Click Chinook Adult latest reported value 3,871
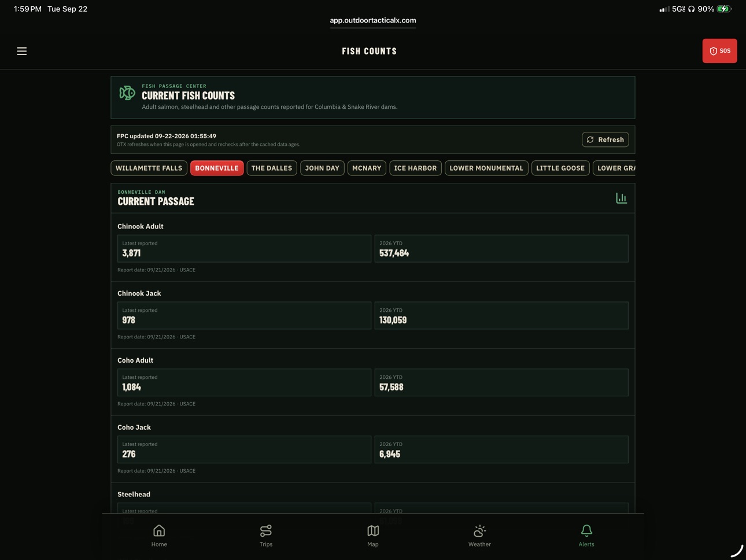Image resolution: width=746 pixels, height=560 pixels. (131, 253)
